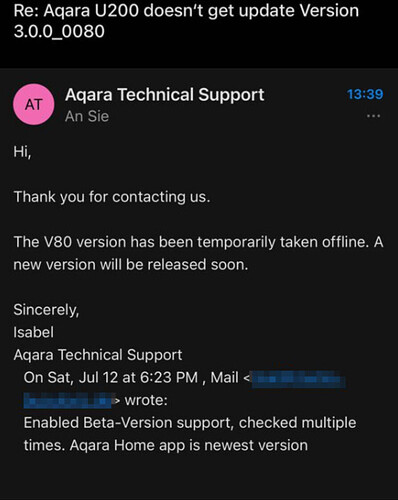Click the 'Hi,' greeting line
This screenshot has height=500, width=398.
[22, 152]
